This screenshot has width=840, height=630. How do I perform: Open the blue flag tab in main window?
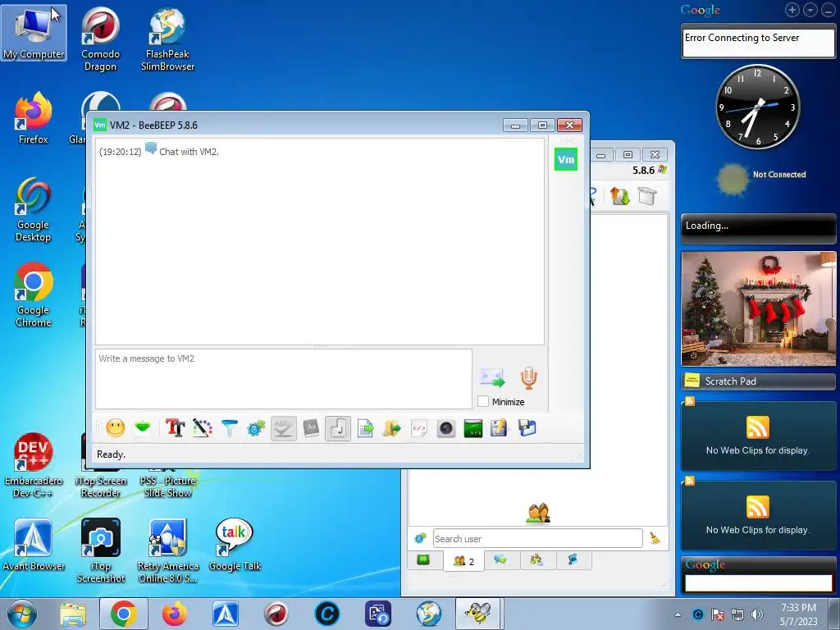click(573, 560)
